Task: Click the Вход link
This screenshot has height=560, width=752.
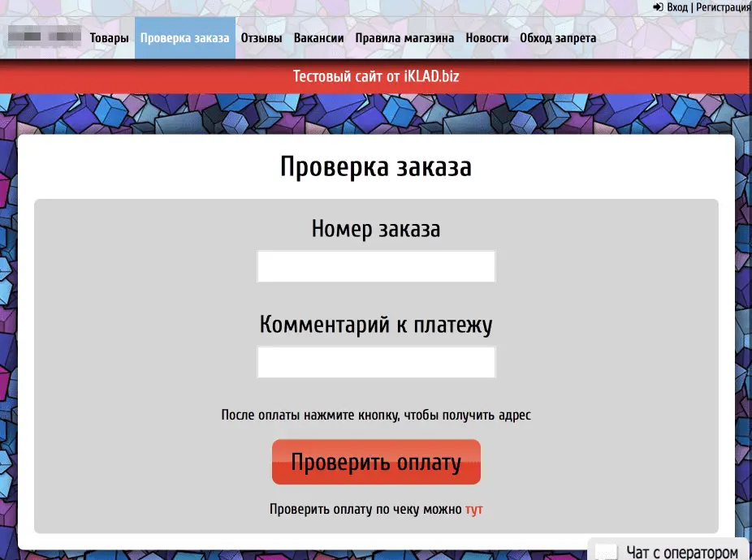Action: [677, 7]
